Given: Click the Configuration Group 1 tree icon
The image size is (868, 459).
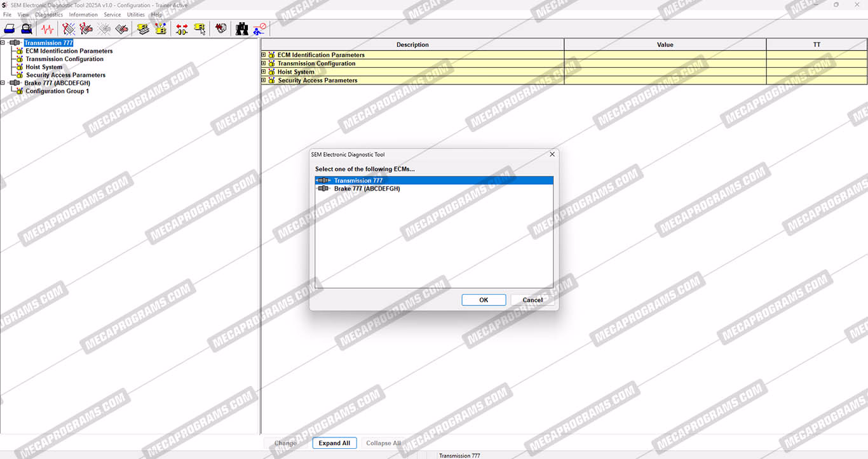Looking at the screenshot, I should [20, 91].
